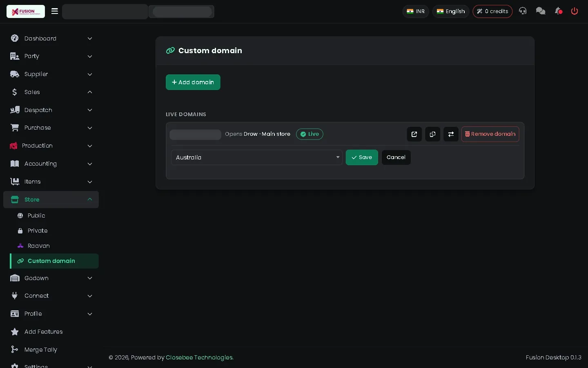Image resolution: width=588 pixels, height=368 pixels.
Task: Collapse the Store menu chevron
Action: (x=90, y=200)
